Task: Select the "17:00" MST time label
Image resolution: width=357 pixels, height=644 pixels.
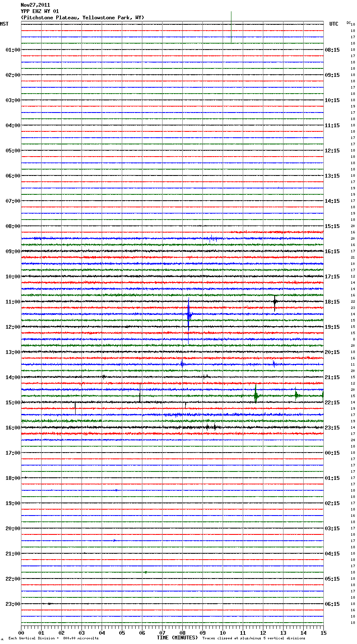Action: click(13, 453)
